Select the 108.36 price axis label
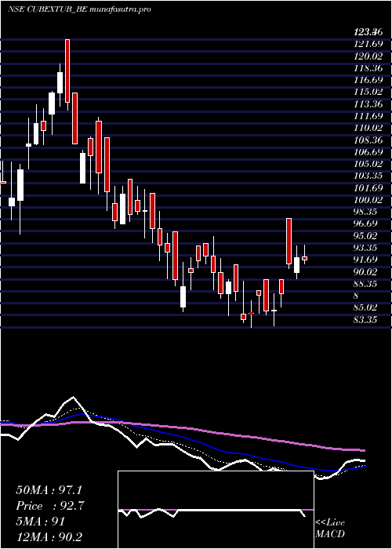 (368, 140)
